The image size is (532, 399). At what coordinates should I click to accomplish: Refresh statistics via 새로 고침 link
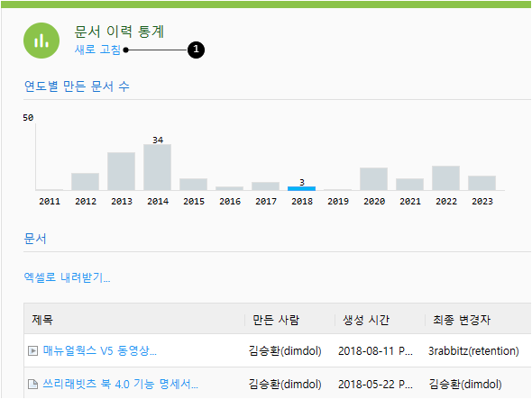[x=97, y=50]
